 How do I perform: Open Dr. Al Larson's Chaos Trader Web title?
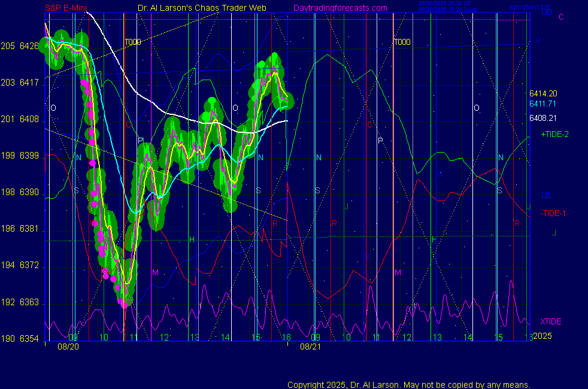click(x=202, y=8)
